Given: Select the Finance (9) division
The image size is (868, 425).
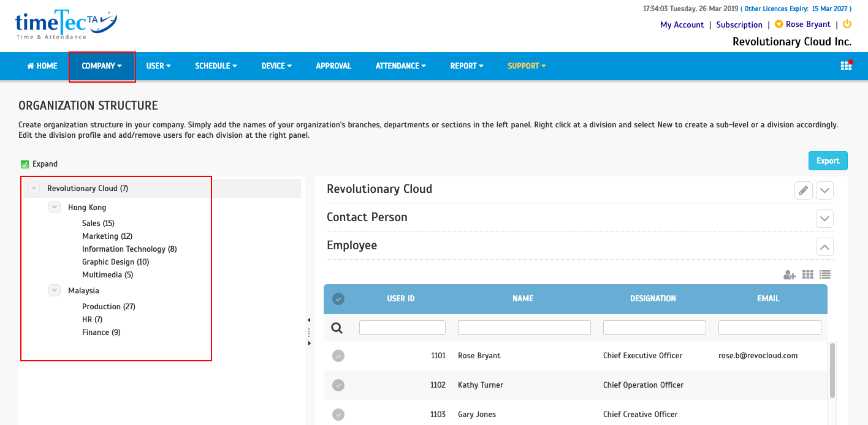Looking at the screenshot, I should pyautogui.click(x=101, y=333).
